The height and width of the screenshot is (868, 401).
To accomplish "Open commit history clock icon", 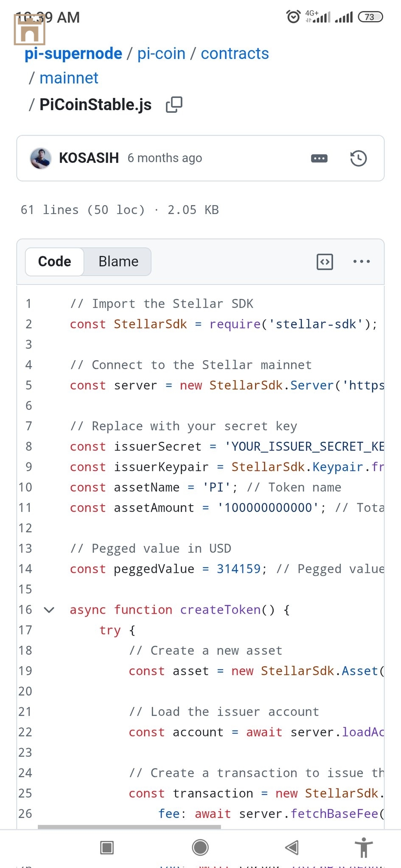I will (359, 159).
